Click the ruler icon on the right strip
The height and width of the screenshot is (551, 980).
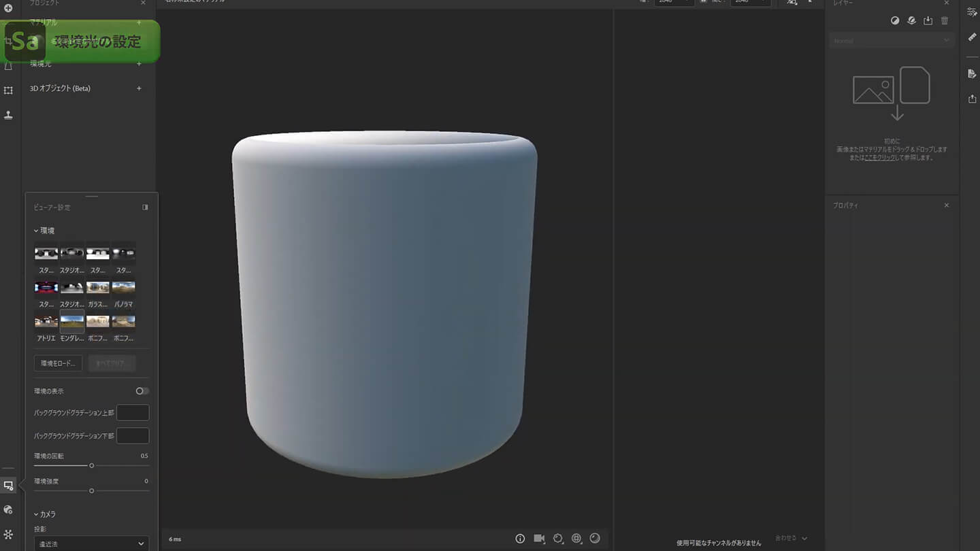972,37
